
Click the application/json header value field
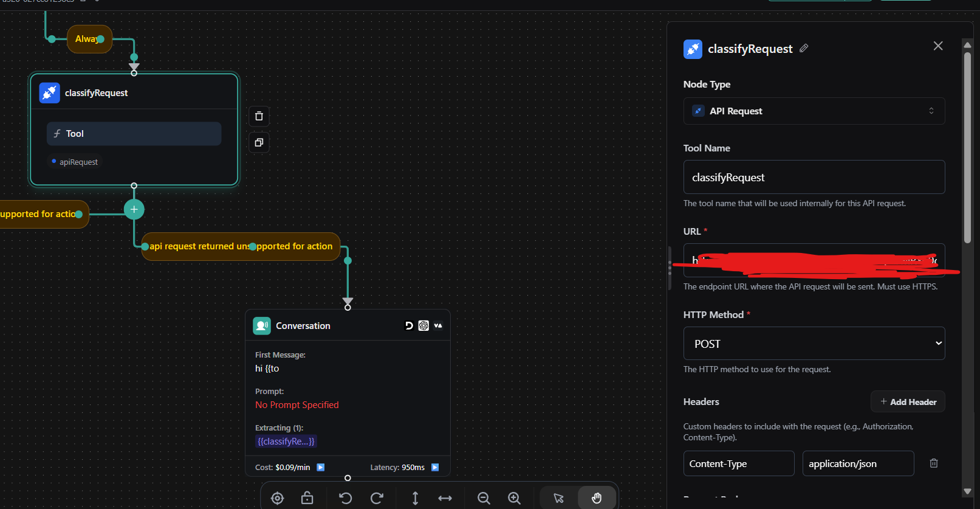858,463
